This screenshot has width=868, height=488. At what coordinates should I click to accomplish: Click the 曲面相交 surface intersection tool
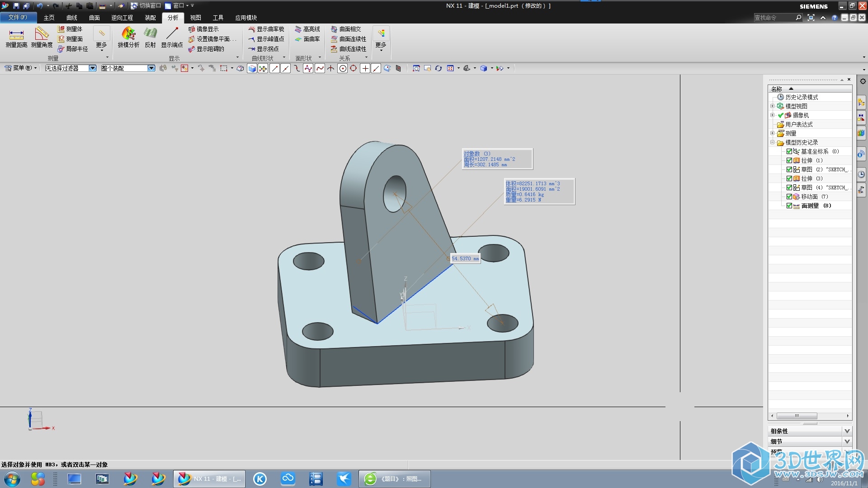point(346,29)
